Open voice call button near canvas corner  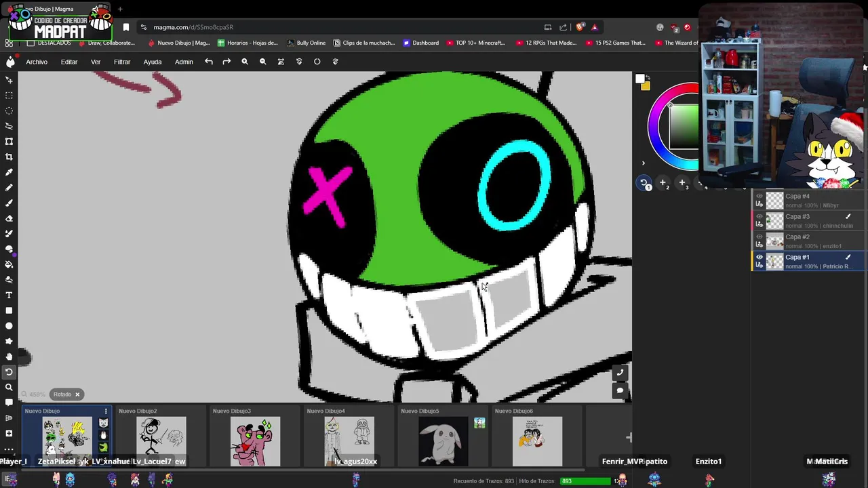tap(620, 373)
